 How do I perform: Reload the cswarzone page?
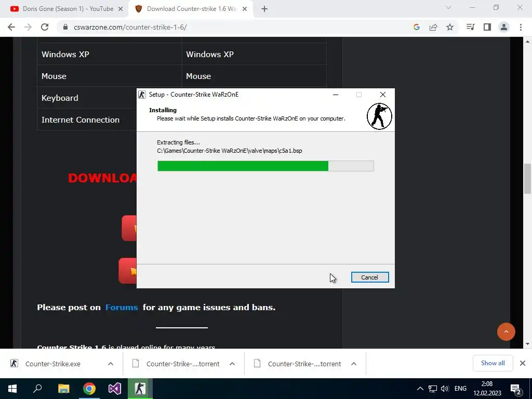(45, 27)
